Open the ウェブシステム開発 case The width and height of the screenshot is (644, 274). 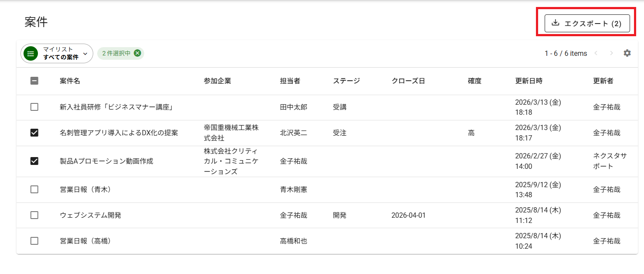tap(91, 215)
